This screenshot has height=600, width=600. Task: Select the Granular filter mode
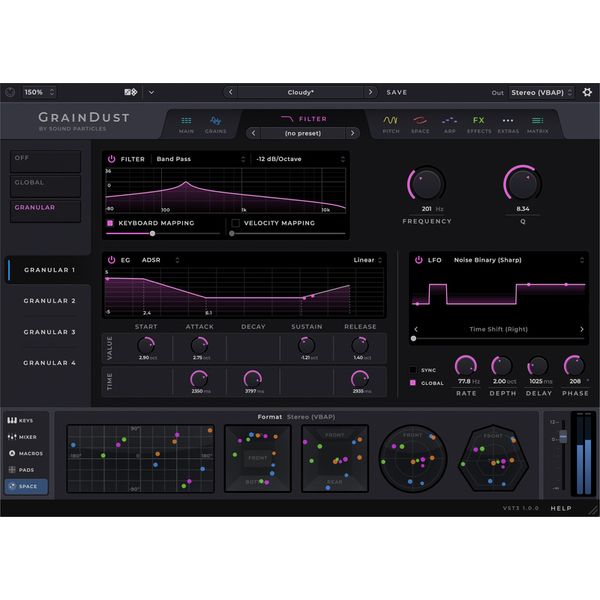(x=45, y=211)
